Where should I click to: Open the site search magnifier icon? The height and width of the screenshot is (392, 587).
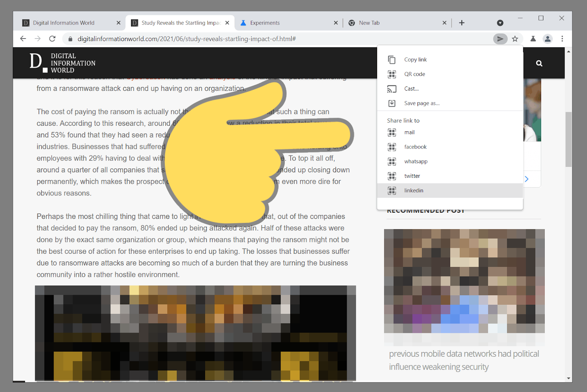tap(539, 63)
